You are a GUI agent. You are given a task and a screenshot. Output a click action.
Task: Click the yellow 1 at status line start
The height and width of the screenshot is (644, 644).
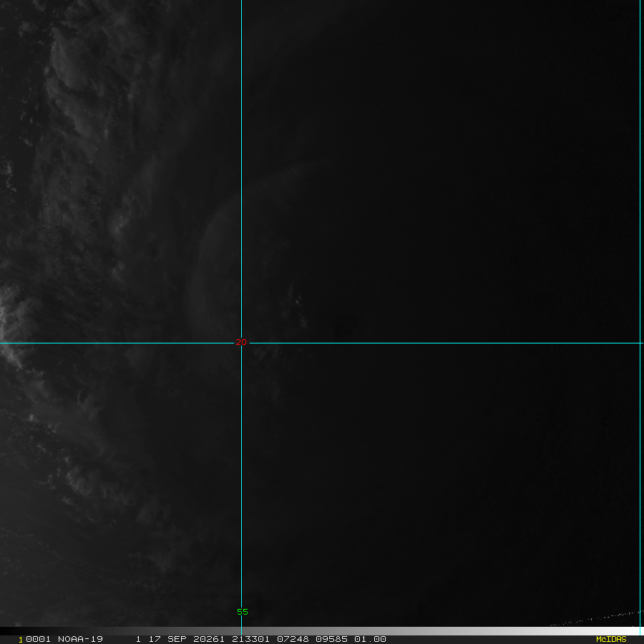point(20,639)
